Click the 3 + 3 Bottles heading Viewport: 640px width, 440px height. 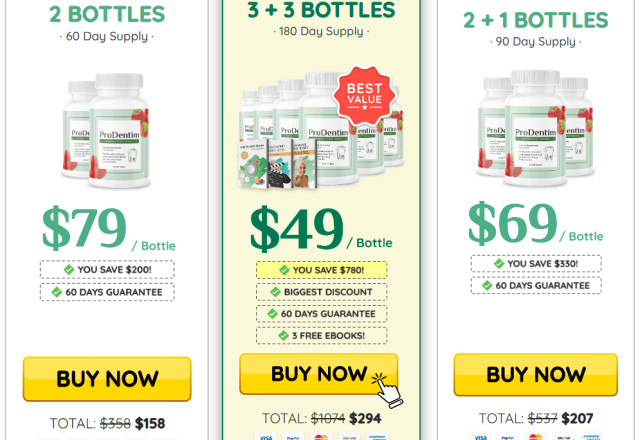click(321, 10)
